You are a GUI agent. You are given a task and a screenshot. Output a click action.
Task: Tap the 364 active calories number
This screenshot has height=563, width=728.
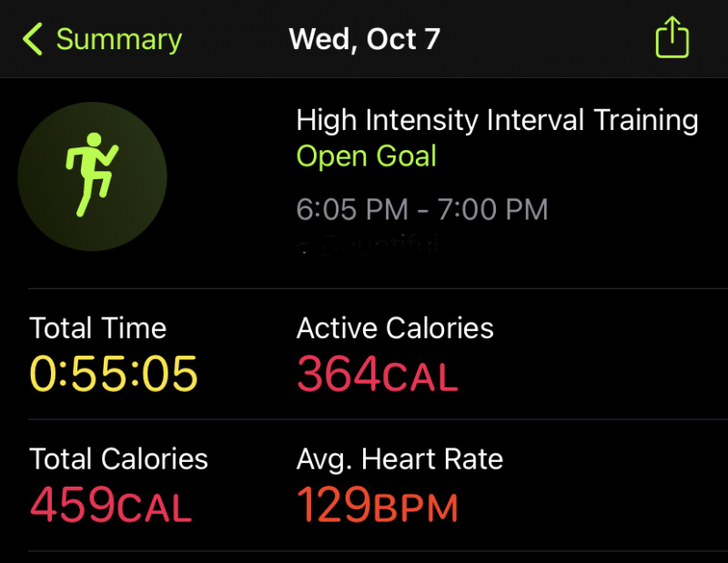(339, 373)
